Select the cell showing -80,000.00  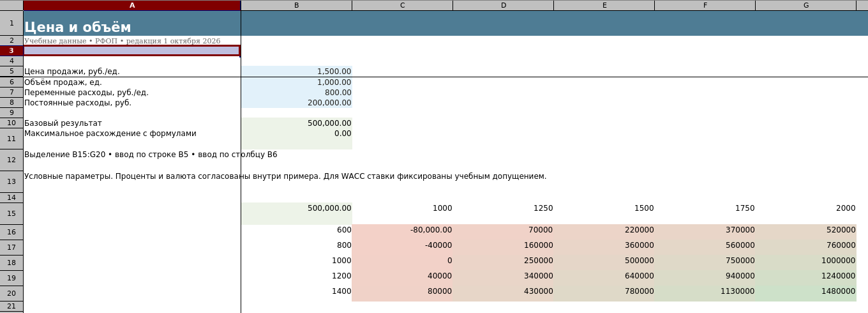click(402, 232)
